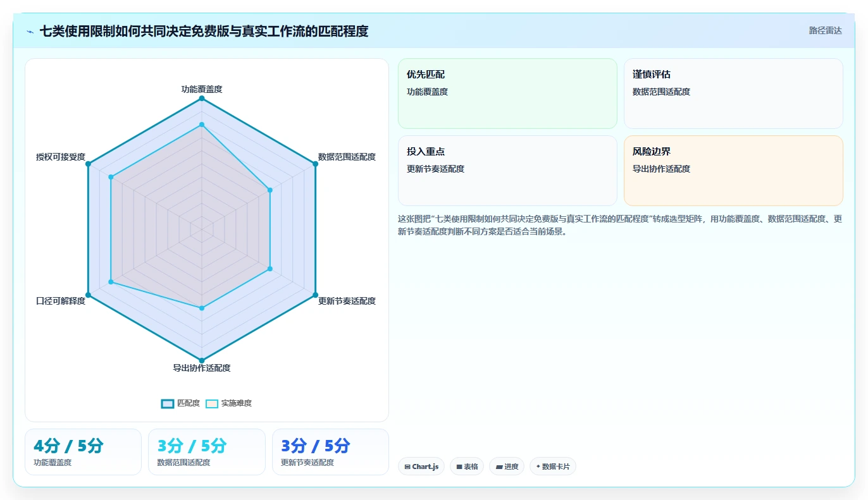Select the 数据卡片 tag chip
The width and height of the screenshot is (868, 500).
tap(553, 466)
